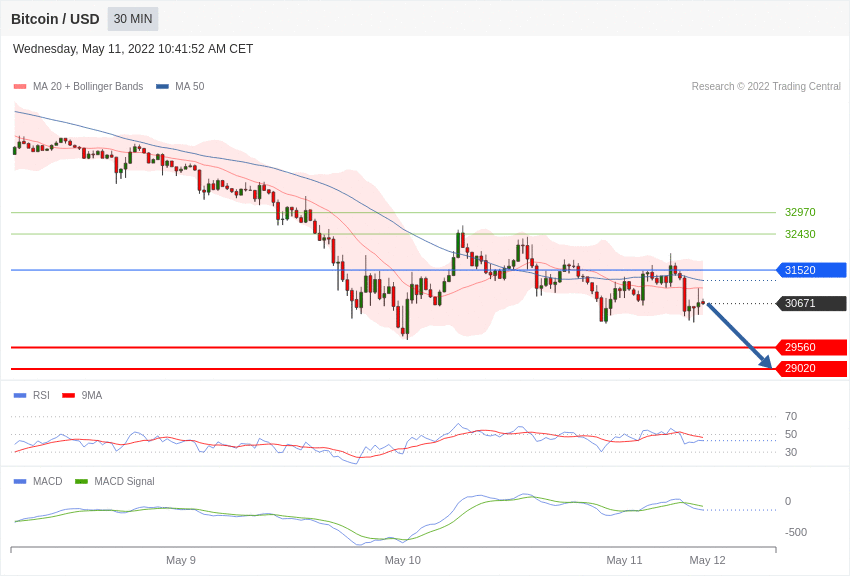
Task: Click the May 10 date axis label
Action: click(x=402, y=560)
